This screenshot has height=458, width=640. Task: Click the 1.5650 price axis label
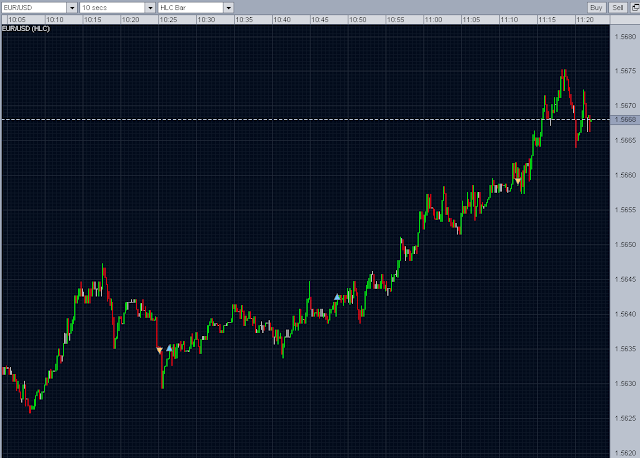[625, 245]
